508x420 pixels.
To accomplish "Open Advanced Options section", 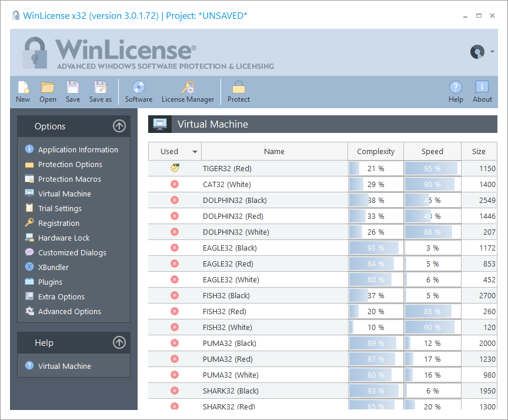I will click(69, 311).
